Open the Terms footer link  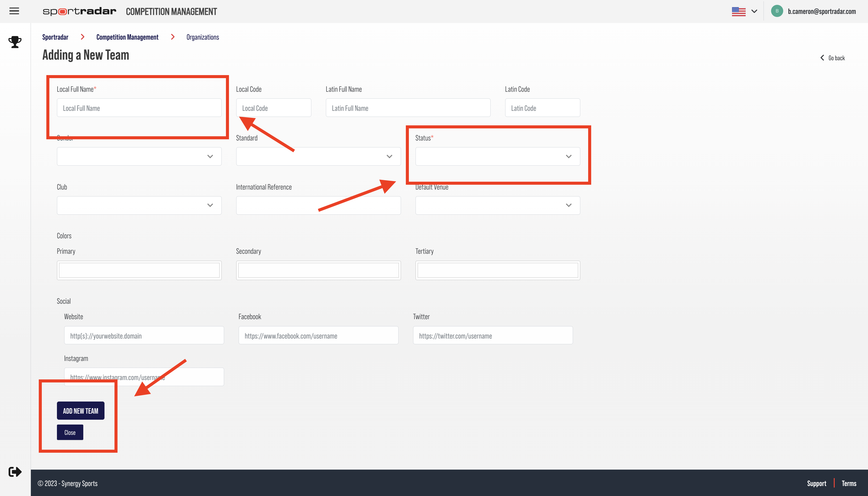click(849, 483)
